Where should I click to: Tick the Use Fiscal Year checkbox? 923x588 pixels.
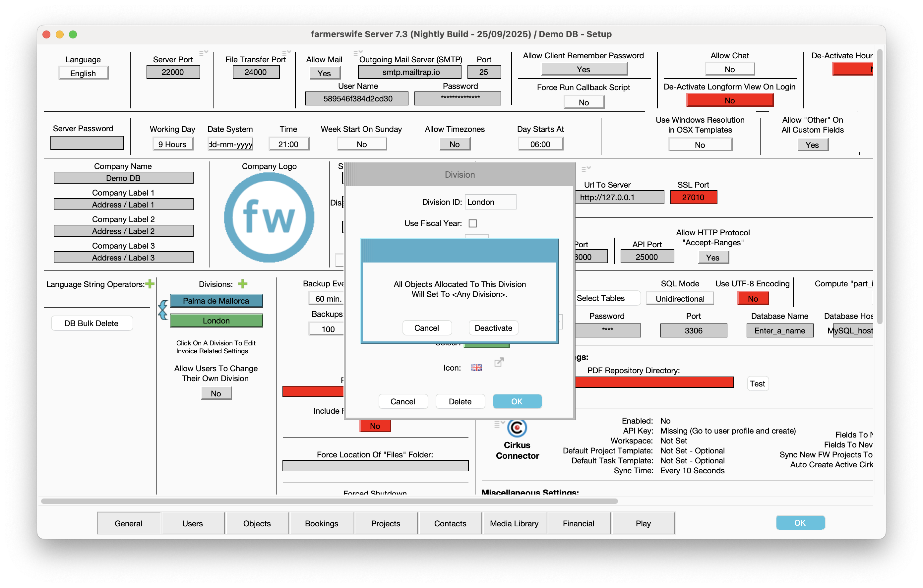pos(473,223)
